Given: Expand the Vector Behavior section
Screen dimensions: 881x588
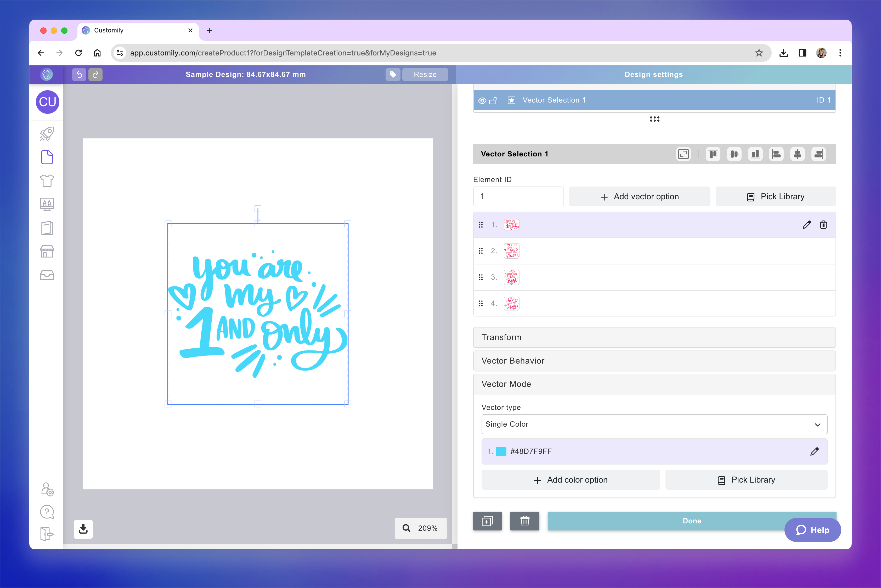Looking at the screenshot, I should tap(654, 361).
